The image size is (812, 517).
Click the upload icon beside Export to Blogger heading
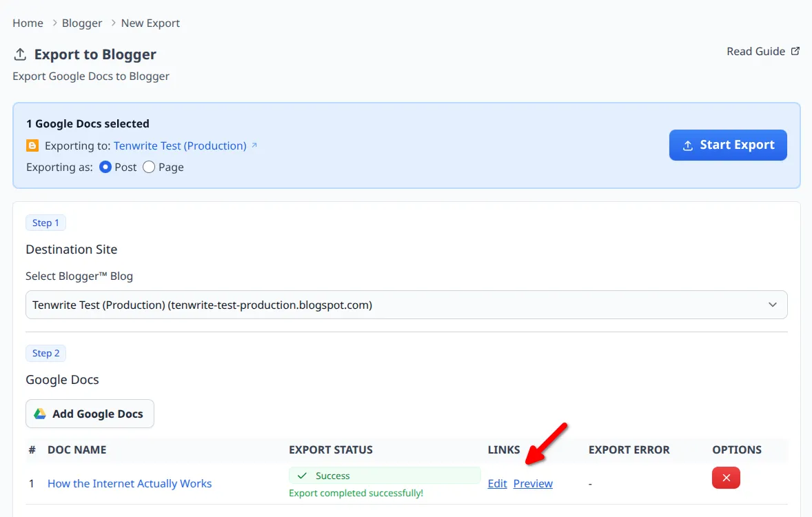[x=19, y=54]
